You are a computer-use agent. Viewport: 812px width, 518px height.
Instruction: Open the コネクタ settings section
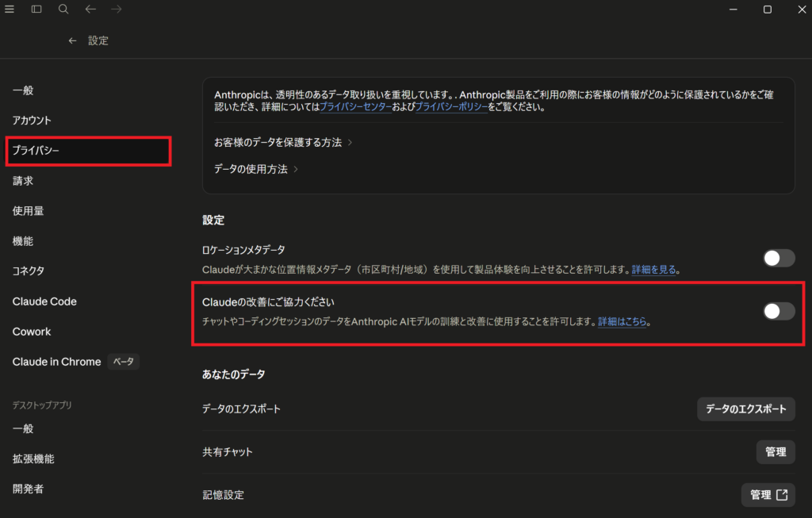pyautogui.click(x=29, y=271)
